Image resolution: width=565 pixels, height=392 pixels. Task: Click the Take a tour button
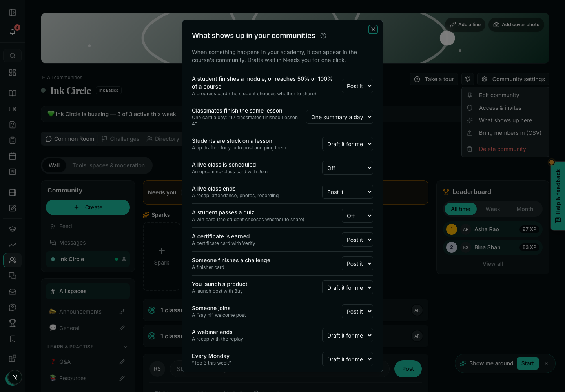coord(434,79)
